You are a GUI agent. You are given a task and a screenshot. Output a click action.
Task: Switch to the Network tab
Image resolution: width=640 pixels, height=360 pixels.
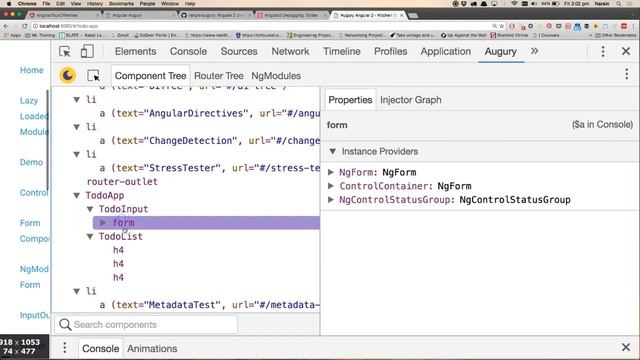290,51
